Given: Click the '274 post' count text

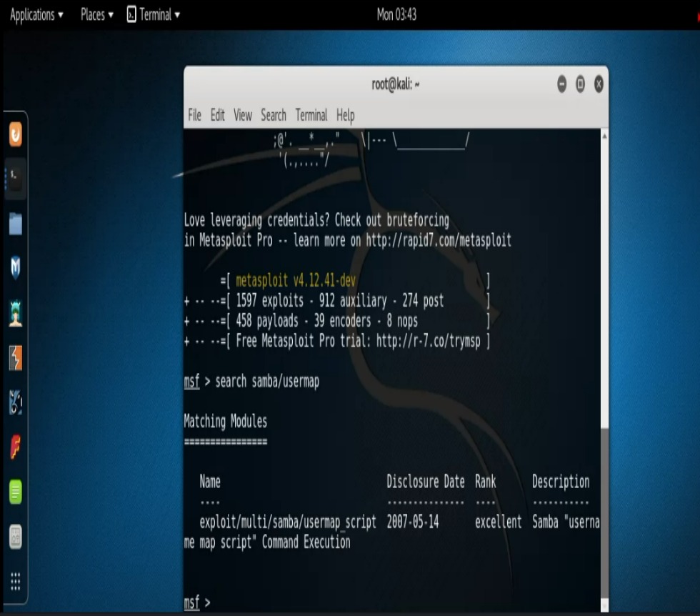Looking at the screenshot, I should [x=423, y=301].
